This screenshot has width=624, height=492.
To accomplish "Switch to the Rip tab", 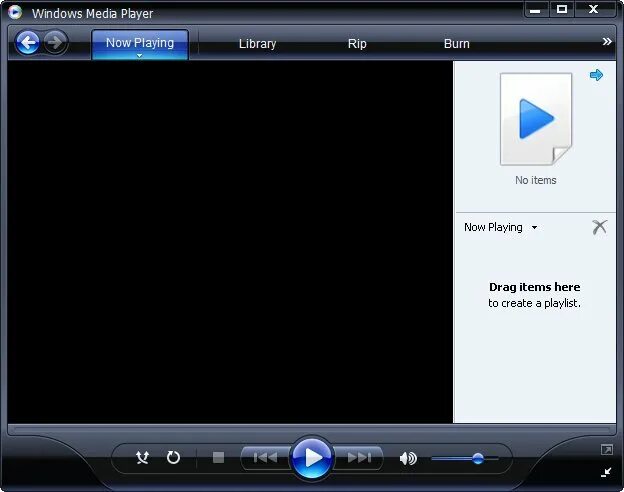I will pos(357,44).
